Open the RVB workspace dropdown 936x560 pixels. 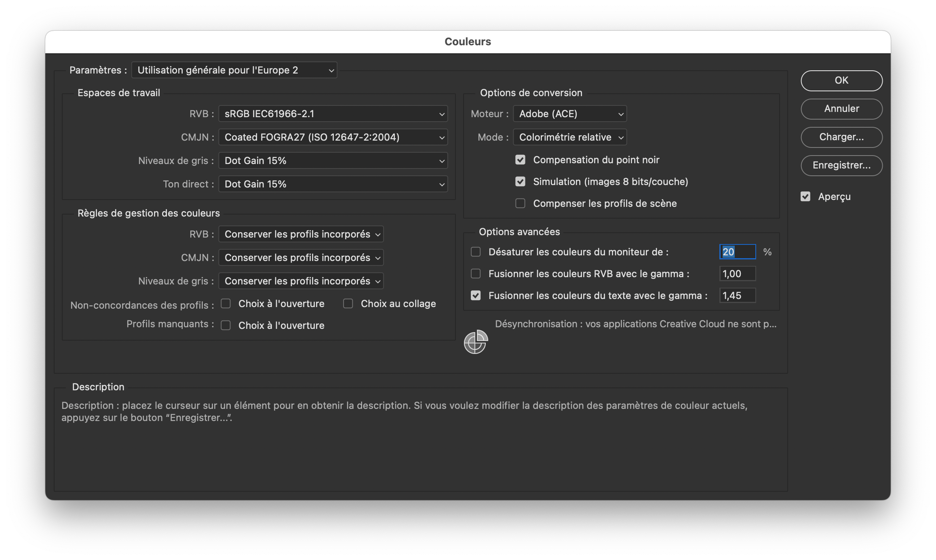[x=332, y=114]
